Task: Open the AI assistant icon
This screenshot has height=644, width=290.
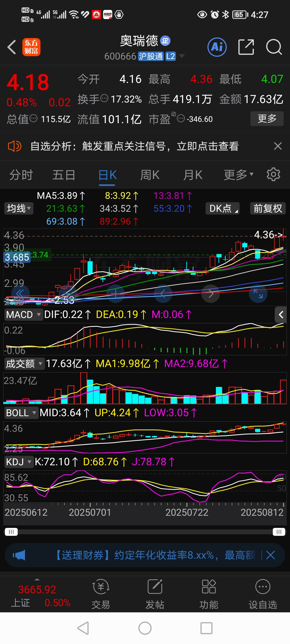Action: [x=217, y=47]
